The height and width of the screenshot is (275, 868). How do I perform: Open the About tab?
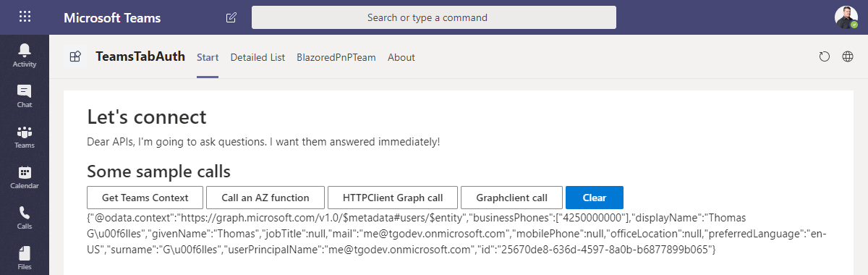point(401,57)
